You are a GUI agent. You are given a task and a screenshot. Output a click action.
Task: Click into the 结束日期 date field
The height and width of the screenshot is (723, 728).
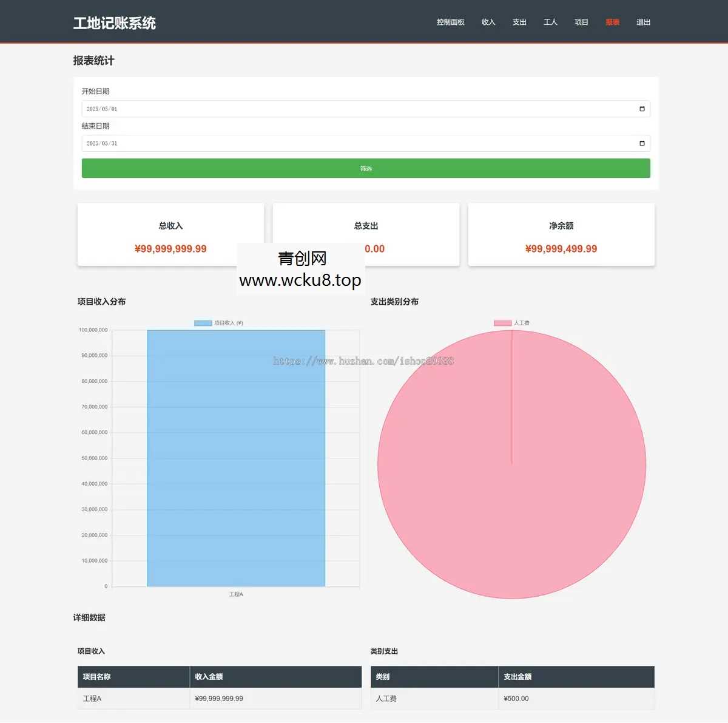point(352,144)
